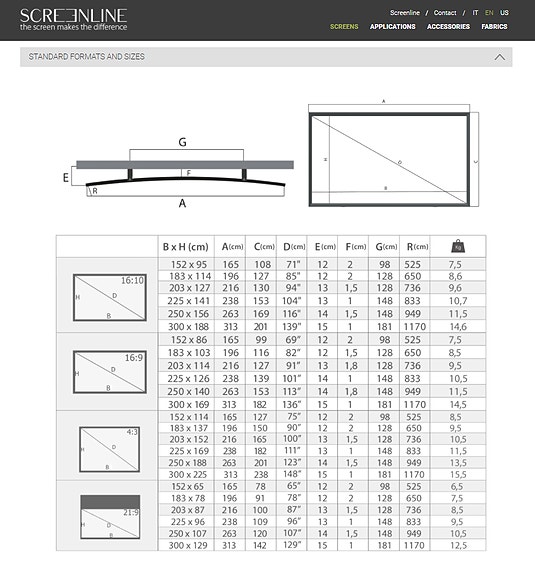Click the 148" diagonal value
The image size is (535, 575).
(292, 474)
